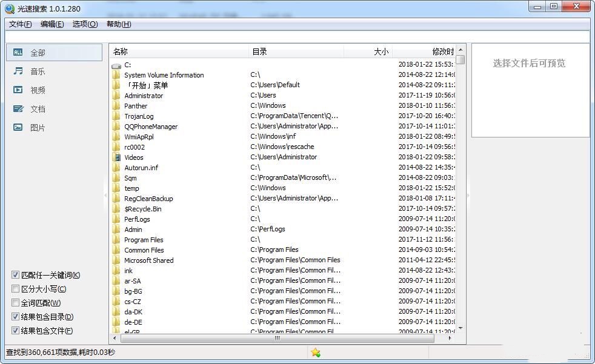Screen dimensions: 595x364
Task: Click the folder icon next to TrojanLog
Action: click(x=116, y=116)
